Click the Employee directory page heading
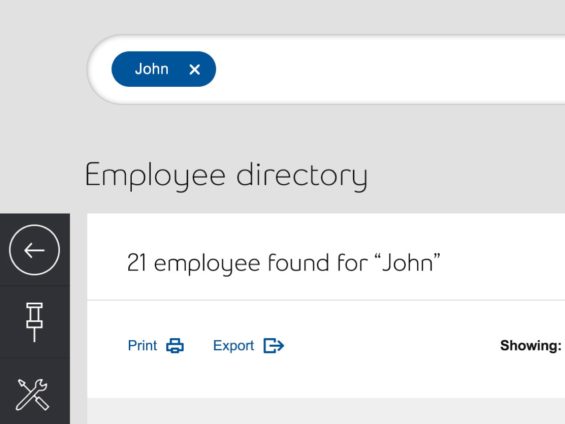 (x=226, y=176)
